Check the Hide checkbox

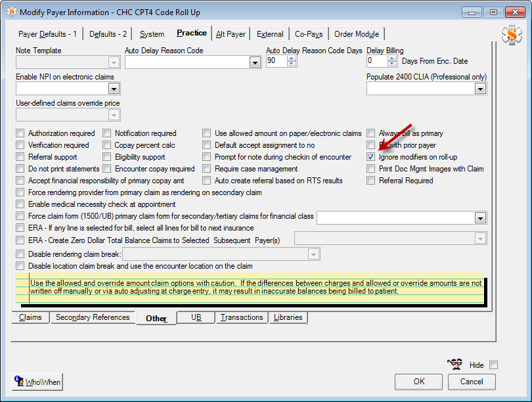coord(494,365)
